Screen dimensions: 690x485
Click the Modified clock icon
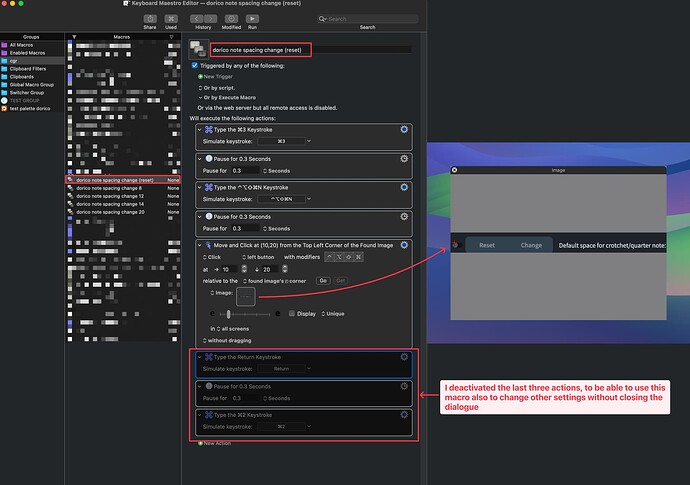coord(231,19)
